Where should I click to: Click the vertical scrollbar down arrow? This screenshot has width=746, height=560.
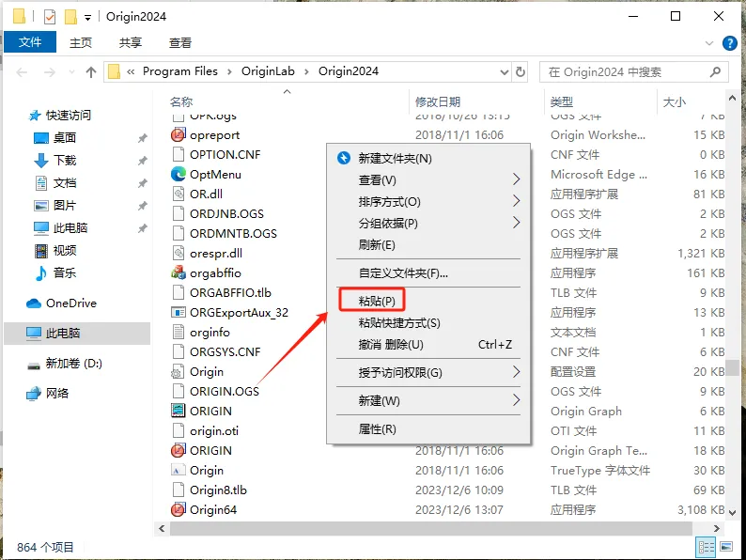[732, 513]
